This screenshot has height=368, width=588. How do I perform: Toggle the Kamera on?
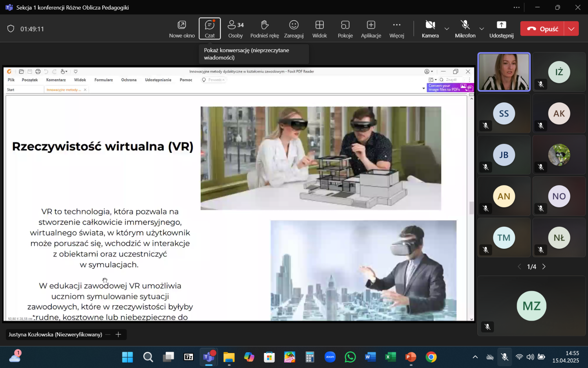[x=430, y=29]
